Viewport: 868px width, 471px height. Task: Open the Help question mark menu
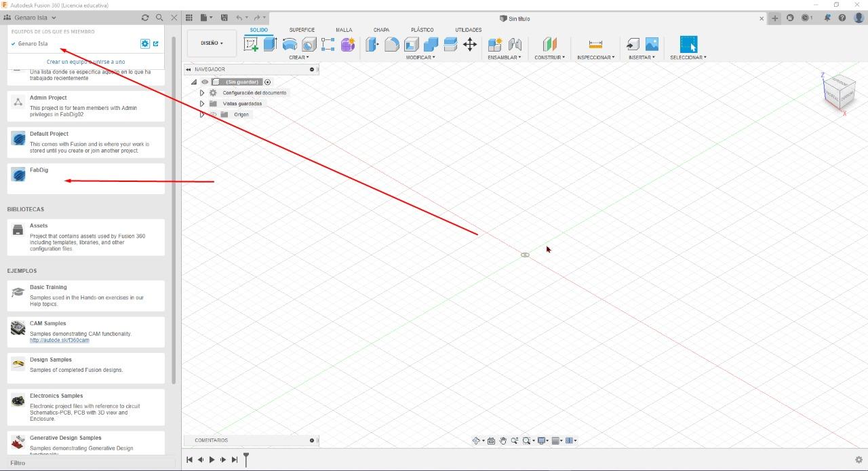(x=842, y=18)
